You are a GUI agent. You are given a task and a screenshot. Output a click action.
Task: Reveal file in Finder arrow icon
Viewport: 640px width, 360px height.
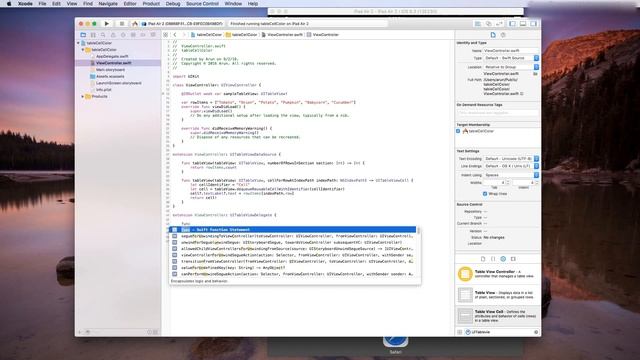(x=522, y=94)
